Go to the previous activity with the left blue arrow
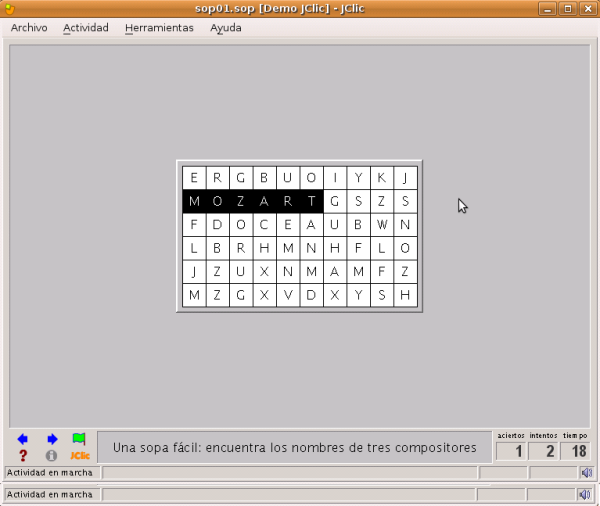Screen dimensions: 600x506 [23, 439]
